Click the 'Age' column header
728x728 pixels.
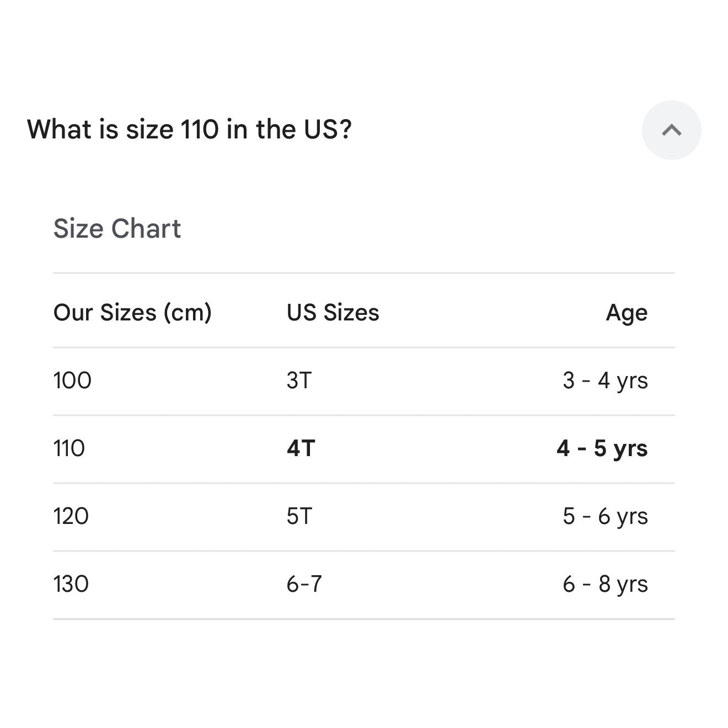[x=627, y=313]
